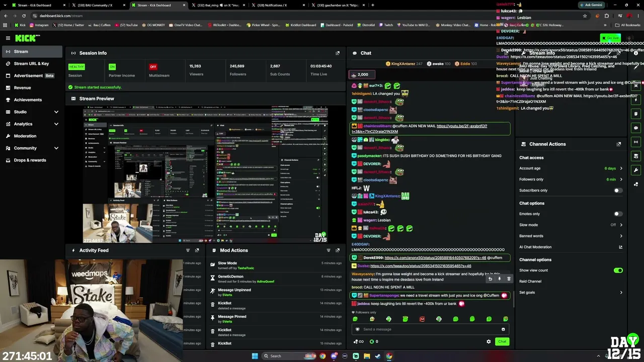Toggle Subscribers only chat
This screenshot has height=362, width=644.
(x=618, y=191)
